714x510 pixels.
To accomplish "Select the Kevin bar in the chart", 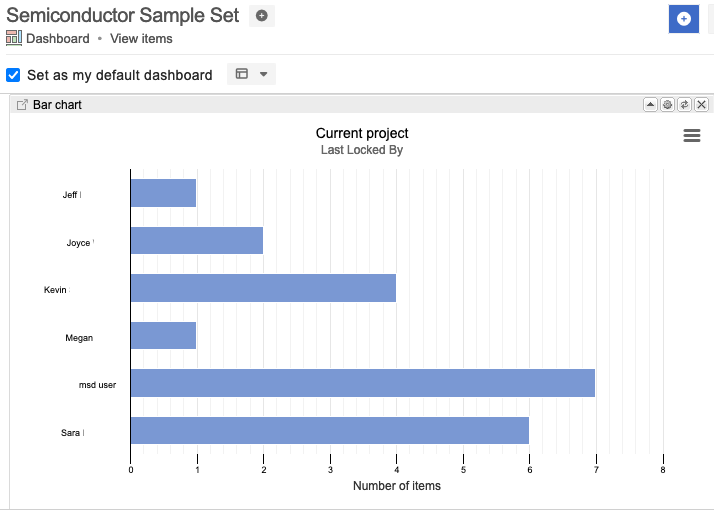I will [x=263, y=288].
